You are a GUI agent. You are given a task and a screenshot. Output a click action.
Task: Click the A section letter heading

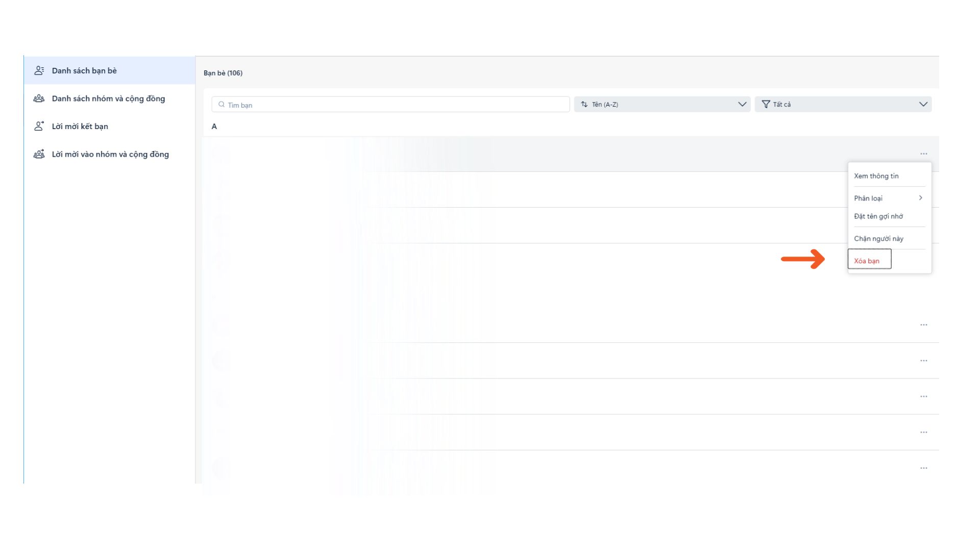pyautogui.click(x=214, y=127)
